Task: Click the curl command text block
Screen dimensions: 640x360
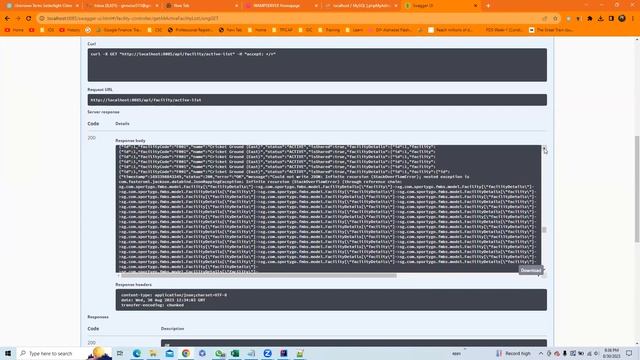Action: [x=317, y=65]
